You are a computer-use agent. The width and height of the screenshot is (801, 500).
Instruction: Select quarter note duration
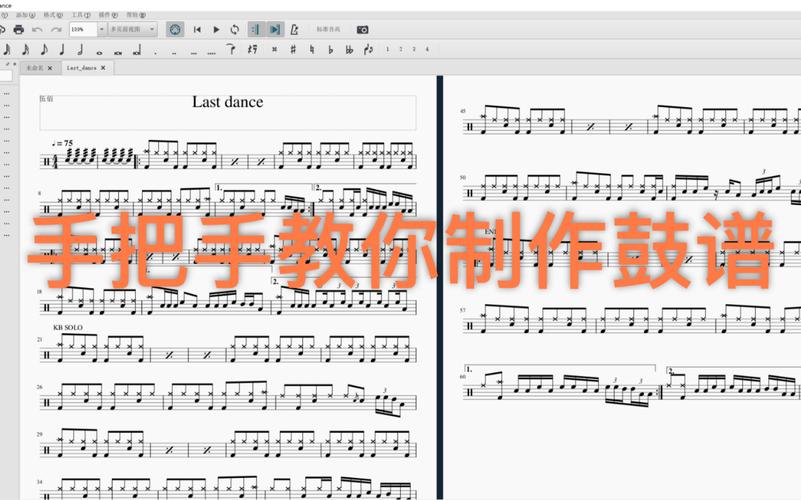(62, 50)
